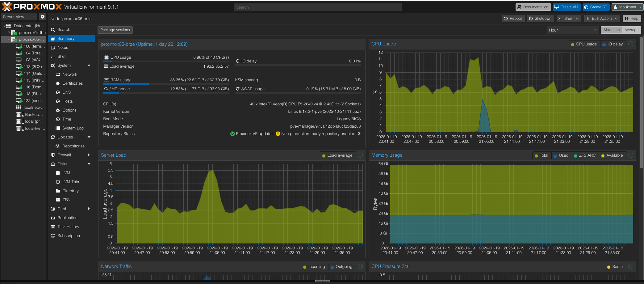Collapse the Updates submenu arrow
The width and height of the screenshot is (644, 284).
point(89,137)
